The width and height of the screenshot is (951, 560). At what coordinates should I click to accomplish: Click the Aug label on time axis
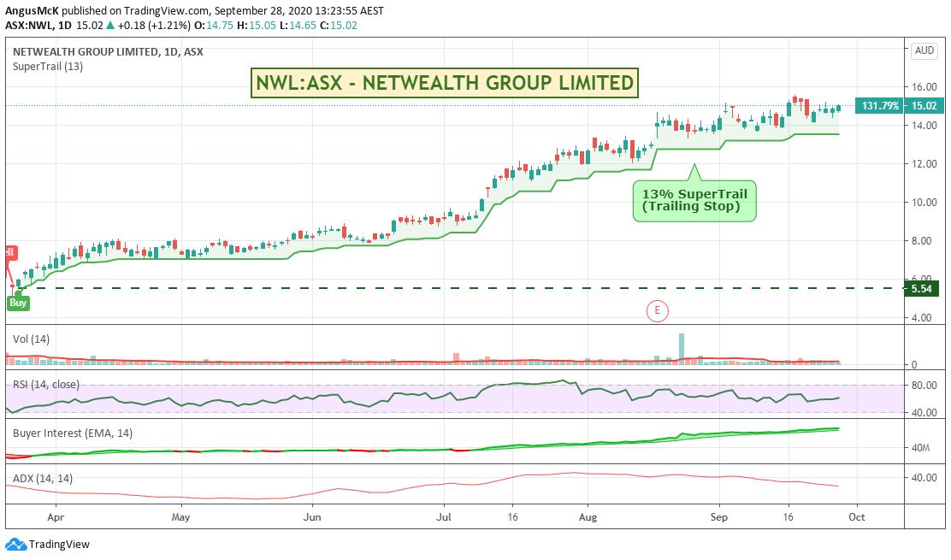[x=588, y=517]
